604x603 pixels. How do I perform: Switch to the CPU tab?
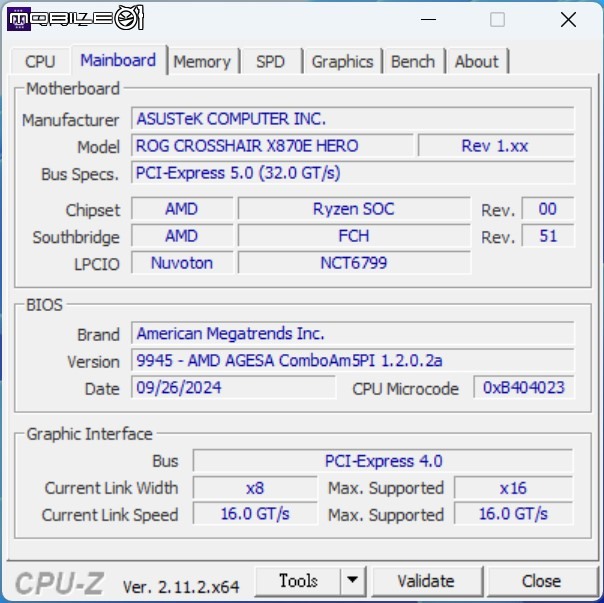click(x=40, y=61)
